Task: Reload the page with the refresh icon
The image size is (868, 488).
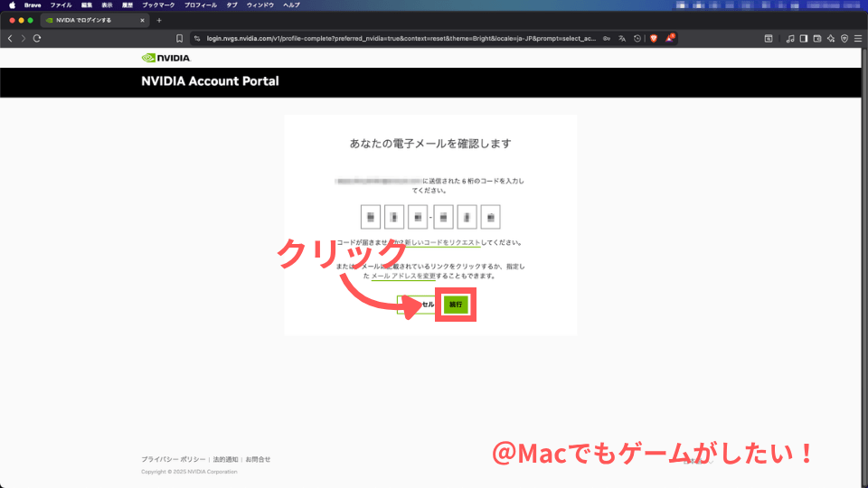Action: tap(37, 39)
